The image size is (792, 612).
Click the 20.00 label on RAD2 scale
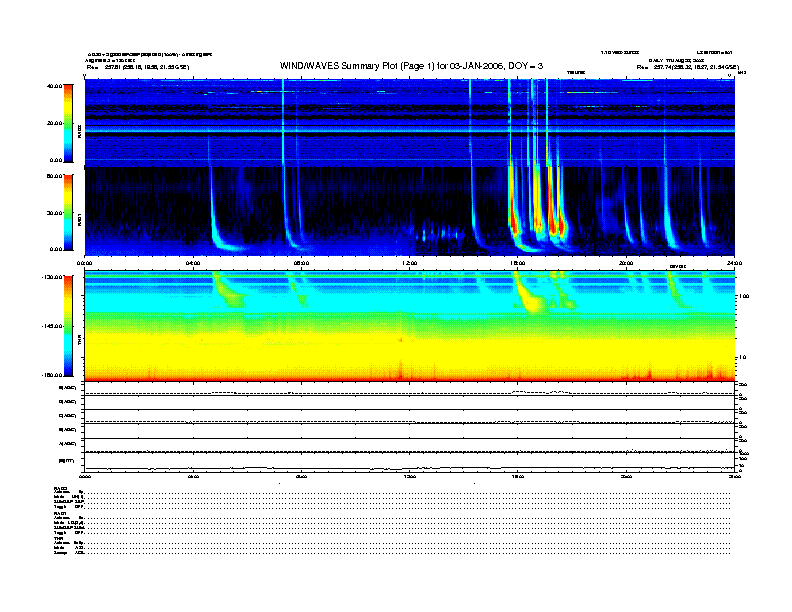click(x=54, y=123)
